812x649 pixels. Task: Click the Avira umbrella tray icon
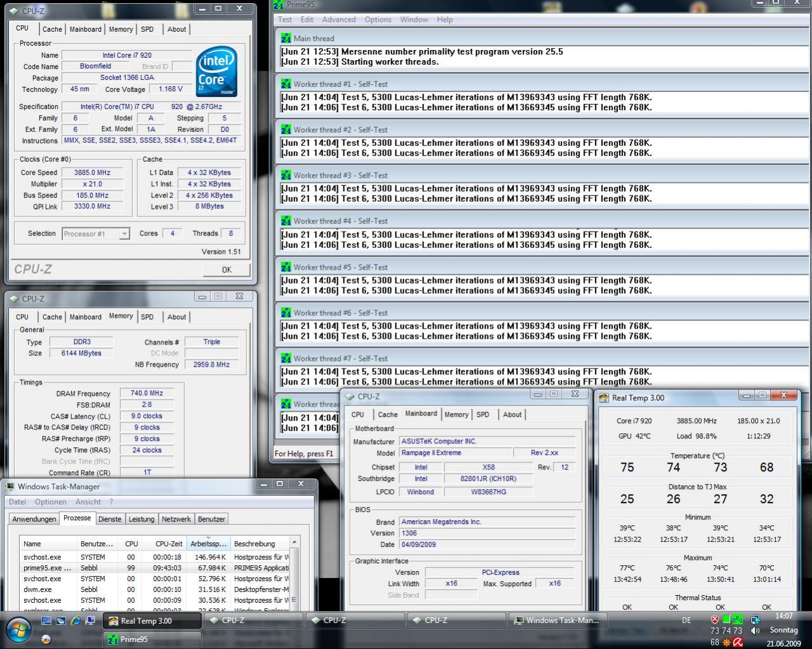pos(738,642)
